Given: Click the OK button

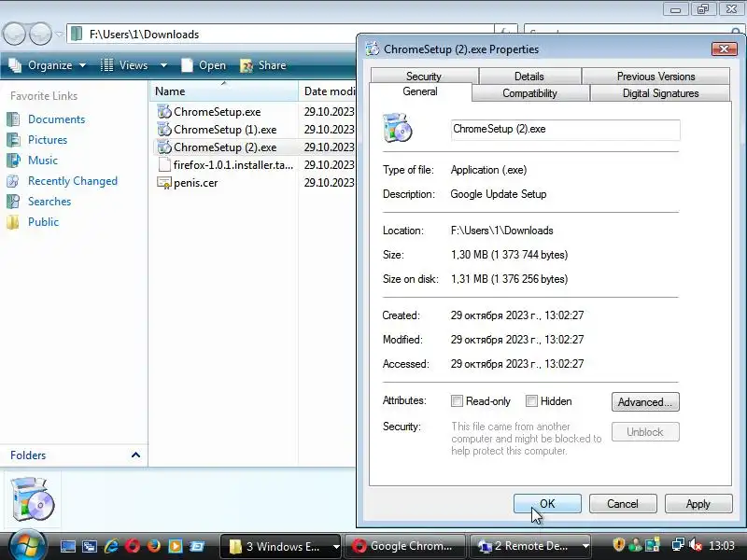Looking at the screenshot, I should pyautogui.click(x=547, y=503).
